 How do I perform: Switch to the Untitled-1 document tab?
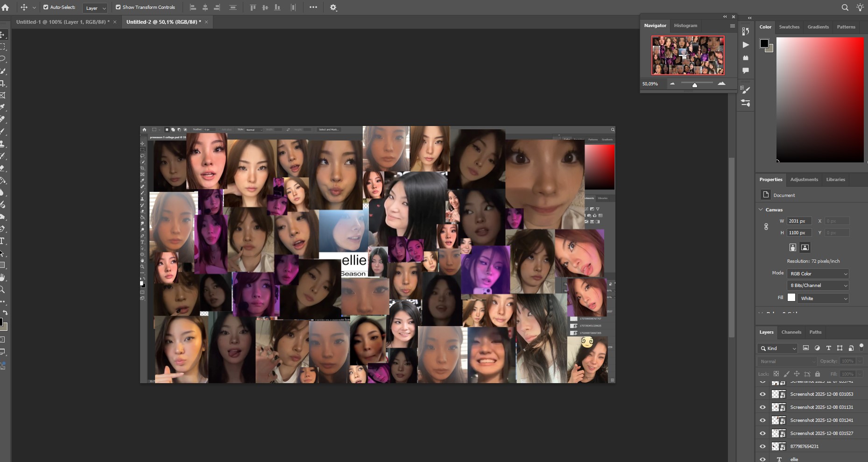coord(63,22)
